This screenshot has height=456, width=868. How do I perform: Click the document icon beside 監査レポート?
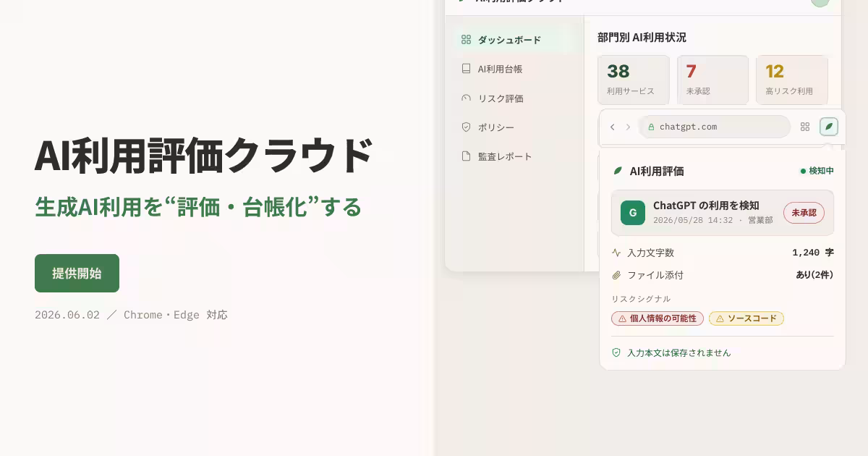click(x=466, y=156)
